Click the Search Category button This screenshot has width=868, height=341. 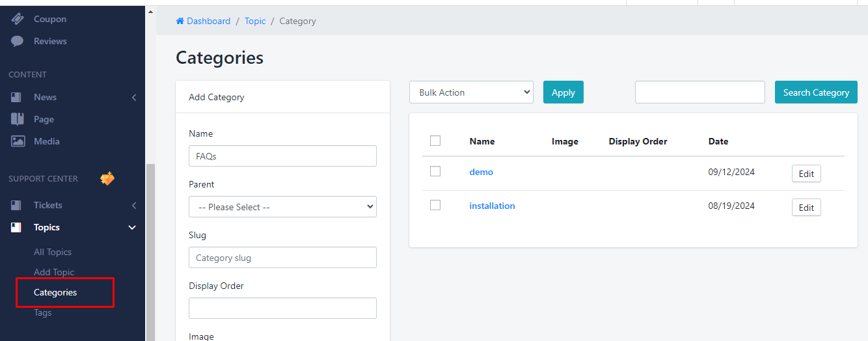pos(816,92)
